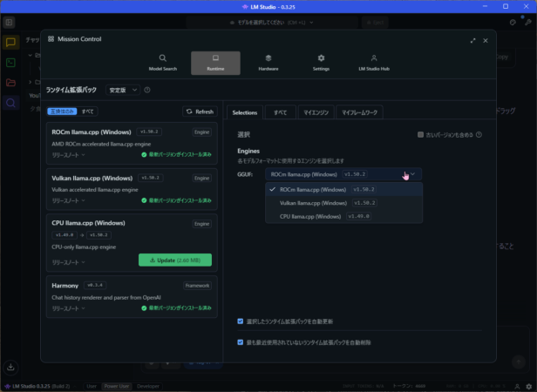
Task: Click the wrench icon in the top right
Action: tap(527, 23)
